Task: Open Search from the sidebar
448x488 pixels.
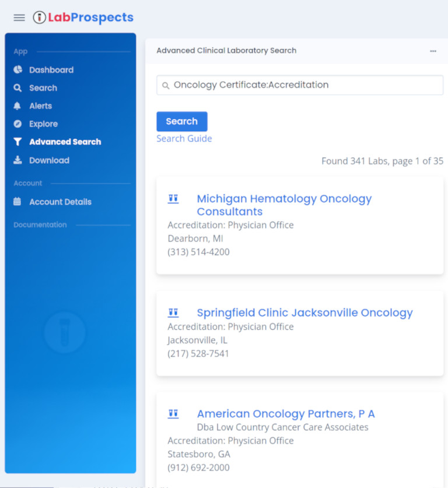Action: (43, 88)
